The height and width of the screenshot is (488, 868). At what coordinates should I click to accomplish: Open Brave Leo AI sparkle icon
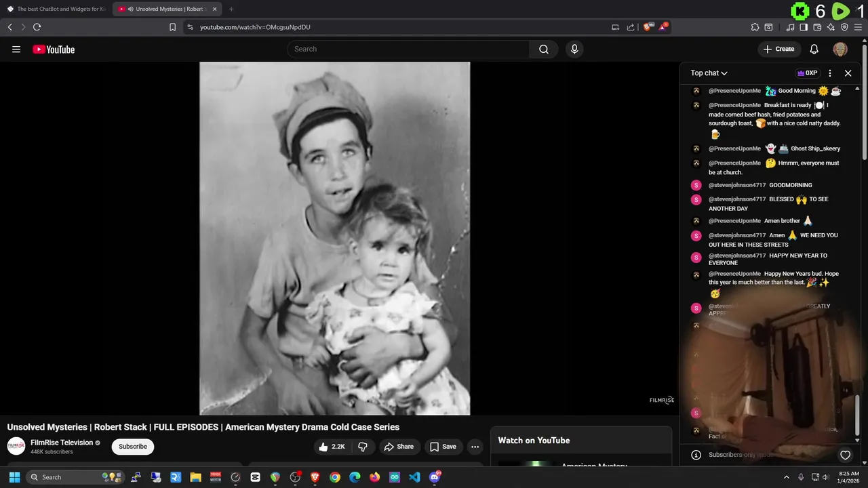(x=831, y=27)
